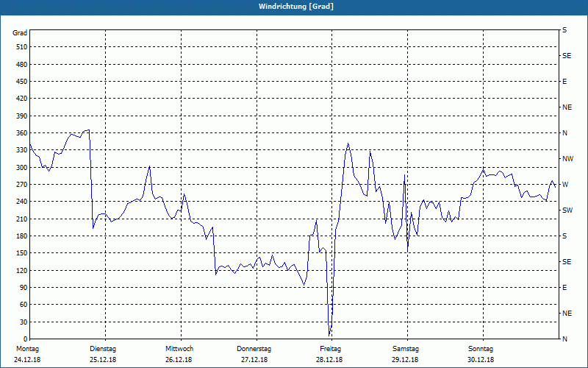Select the SE compass label near the 120 gridline
Viewport: 588px width, 368px height.
tap(567, 262)
